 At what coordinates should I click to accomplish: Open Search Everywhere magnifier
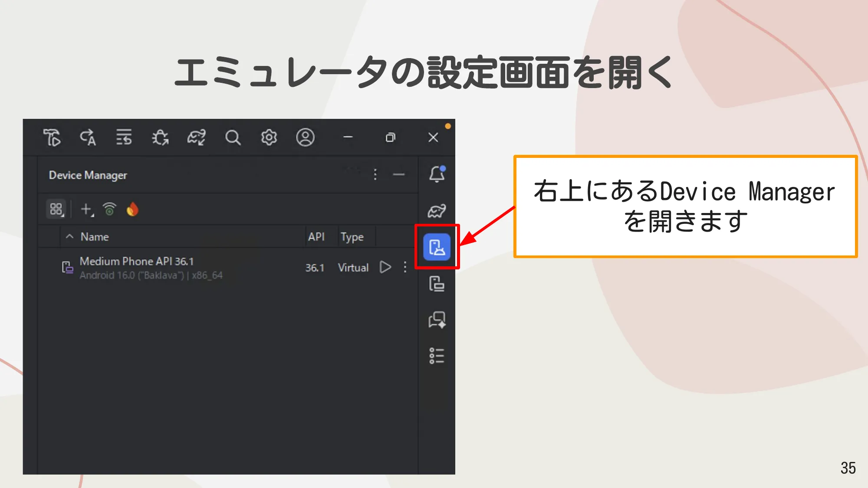click(x=233, y=138)
